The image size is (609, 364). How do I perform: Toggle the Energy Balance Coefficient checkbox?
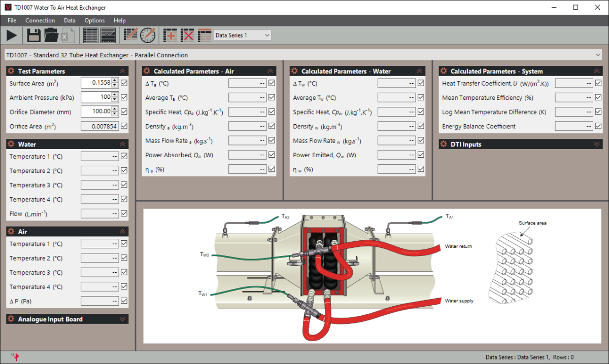(598, 126)
